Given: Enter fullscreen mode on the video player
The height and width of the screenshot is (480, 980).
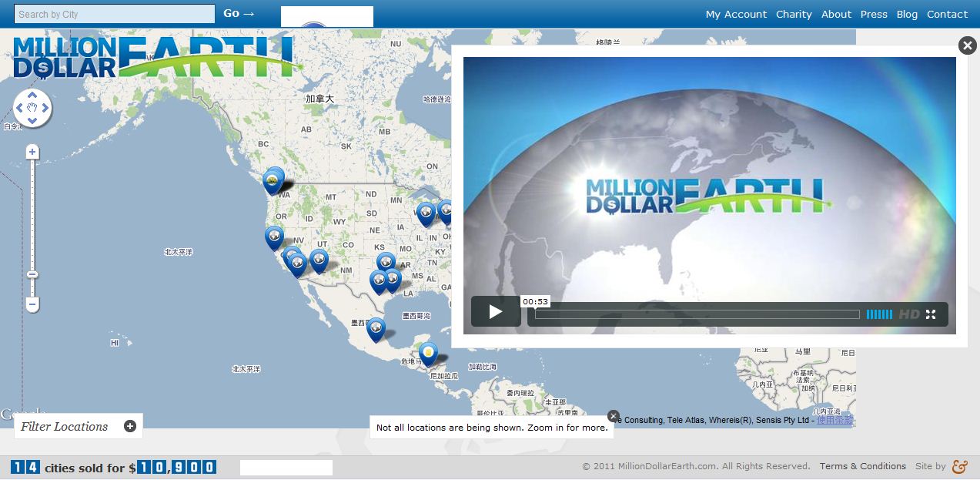Looking at the screenshot, I should 931,314.
